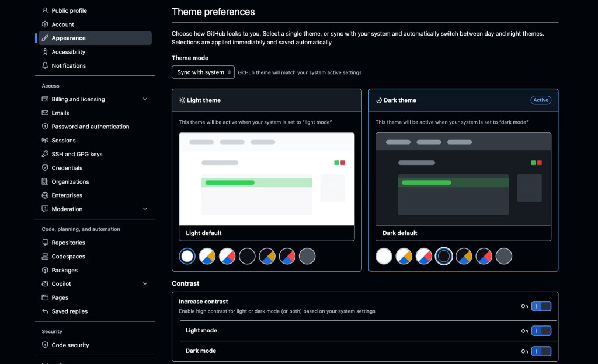Click the Credentials shield-check icon
The width and height of the screenshot is (598, 364).
[45, 167]
